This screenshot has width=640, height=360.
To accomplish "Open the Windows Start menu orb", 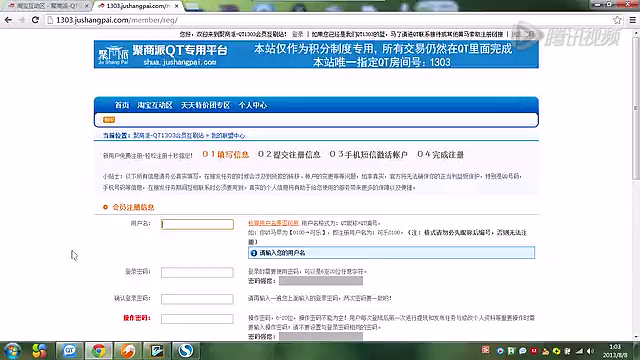I will click(12, 351).
